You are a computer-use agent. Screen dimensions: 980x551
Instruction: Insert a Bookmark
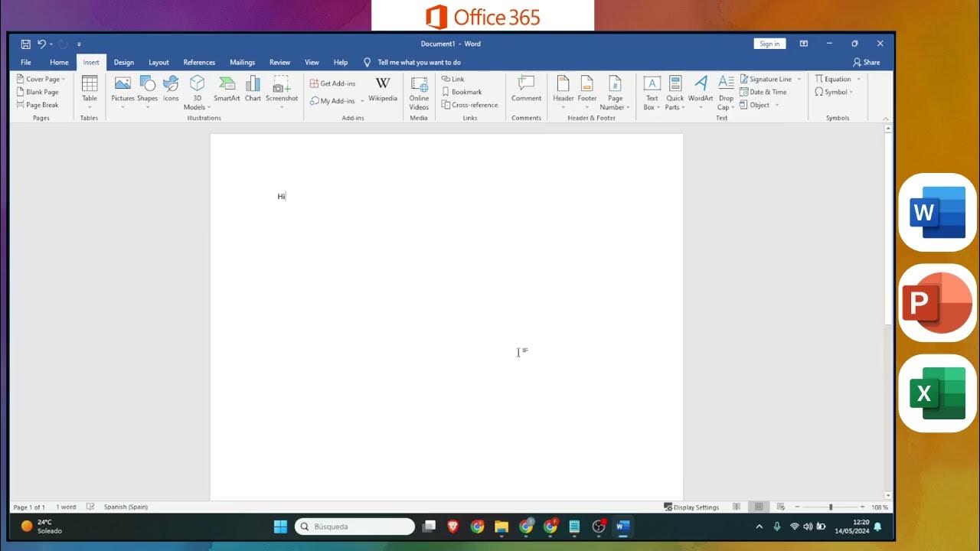coord(462,92)
